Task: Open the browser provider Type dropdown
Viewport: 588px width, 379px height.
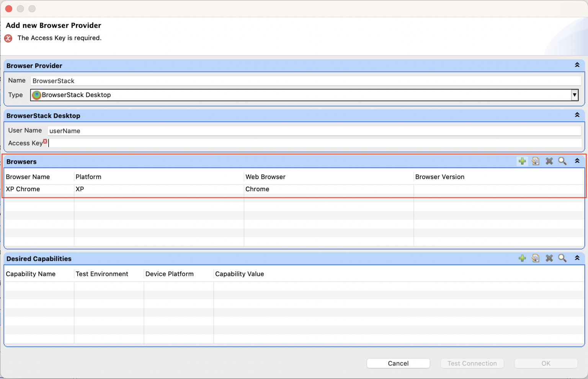Action: point(575,95)
